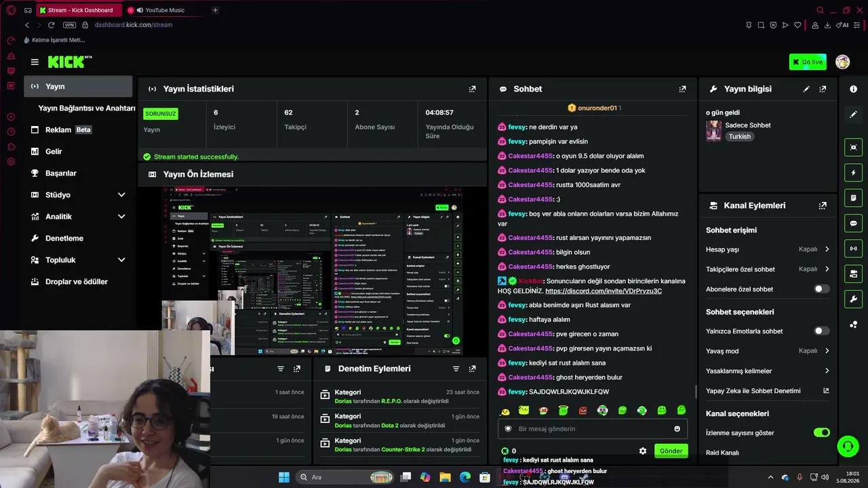Switch to the YouTube Music tab

pos(164,10)
